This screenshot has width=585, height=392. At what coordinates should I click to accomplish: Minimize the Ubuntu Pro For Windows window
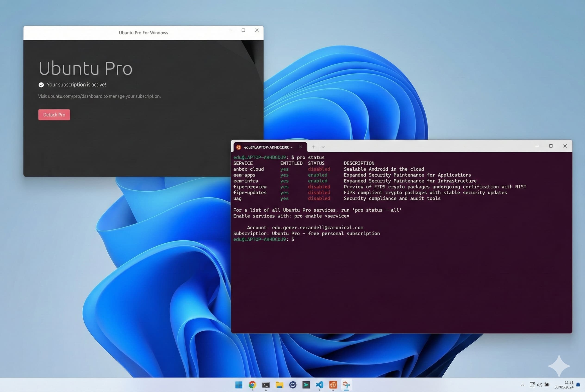pyautogui.click(x=230, y=30)
